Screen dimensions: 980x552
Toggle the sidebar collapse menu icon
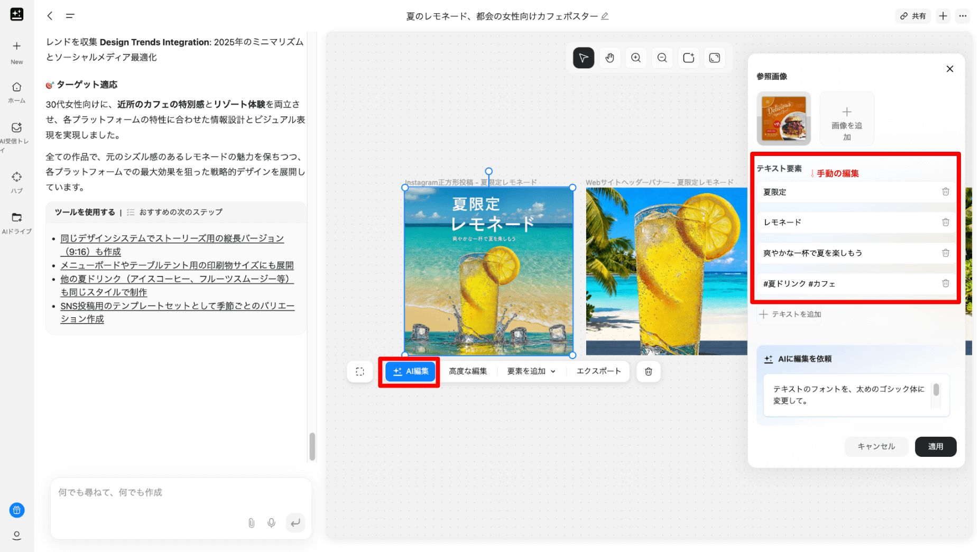point(70,16)
